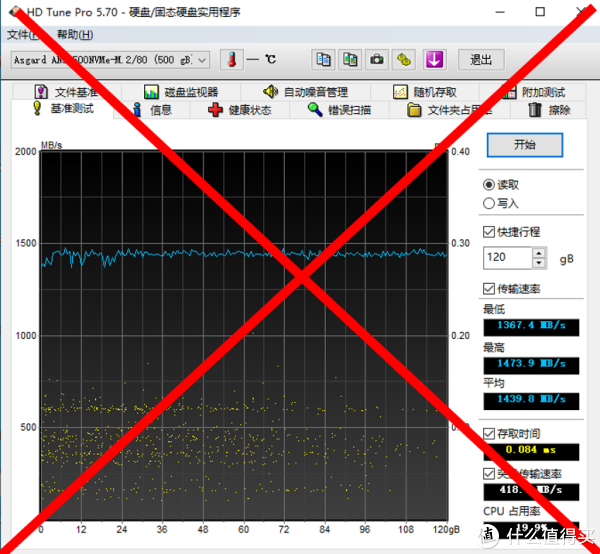Switch to the 磁盘监视器 tab
This screenshot has width=600, height=554.
[x=181, y=92]
